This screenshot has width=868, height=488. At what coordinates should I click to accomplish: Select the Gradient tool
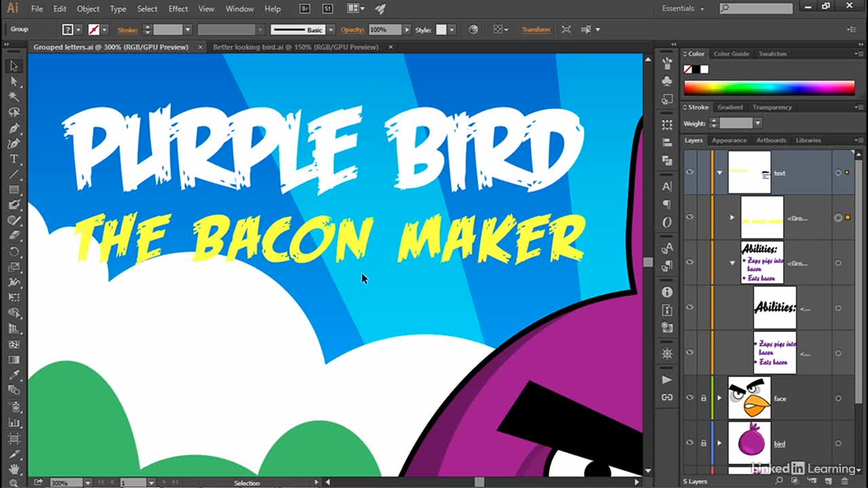point(14,359)
